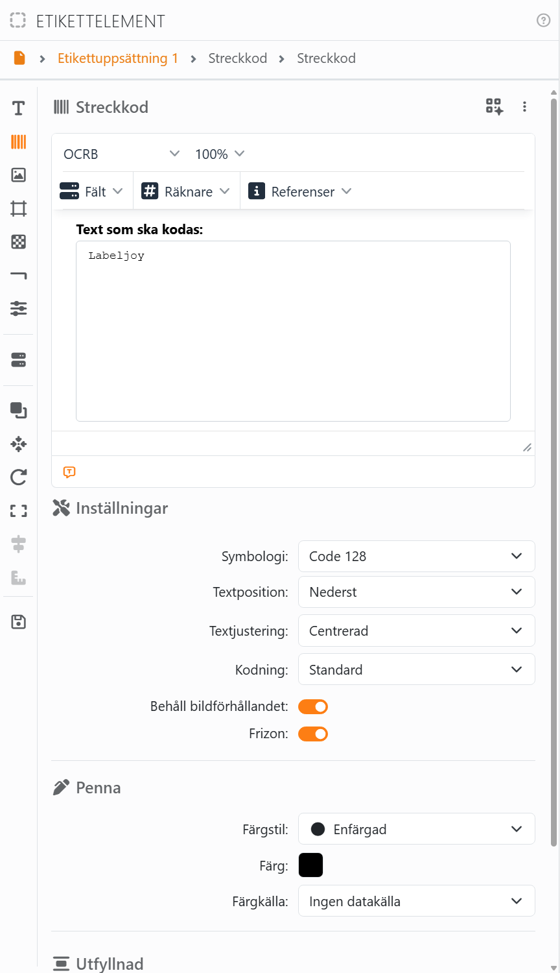Click the Etikettelement dashed square icon
The height and width of the screenshot is (973, 560).
[18, 21]
